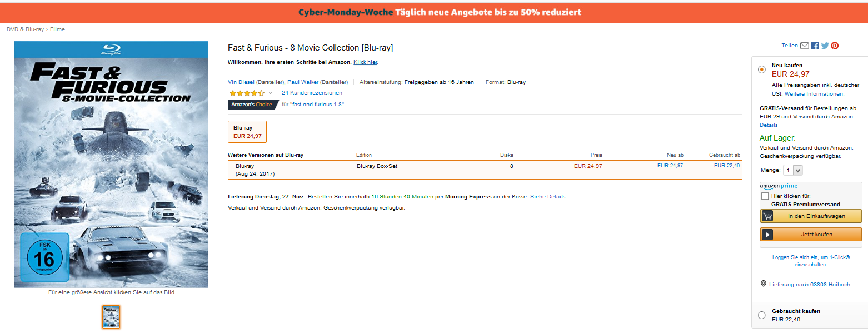Open the 24 Kundenrezensionen link
The width and height of the screenshot is (868, 333).
[x=312, y=93]
